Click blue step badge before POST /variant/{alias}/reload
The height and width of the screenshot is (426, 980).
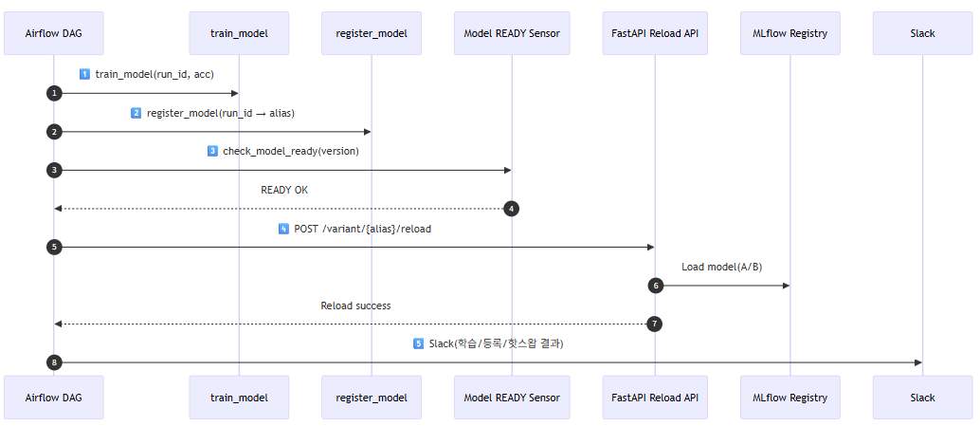(283, 229)
